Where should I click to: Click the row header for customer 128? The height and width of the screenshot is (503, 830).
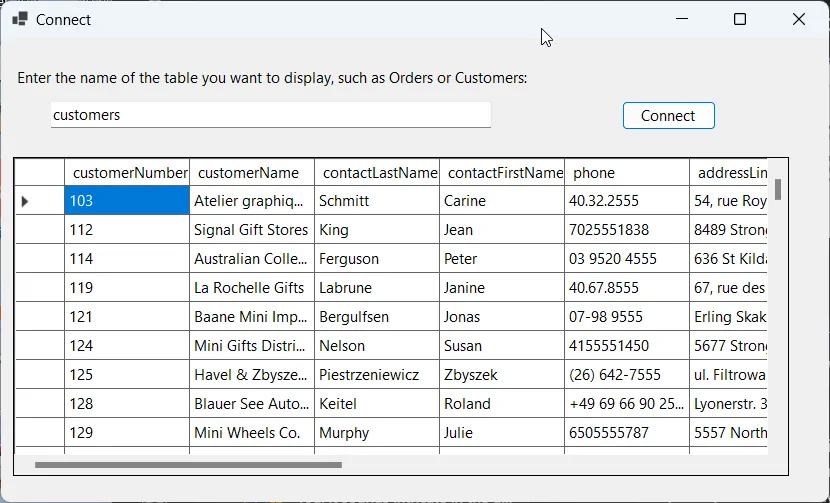(x=39, y=404)
